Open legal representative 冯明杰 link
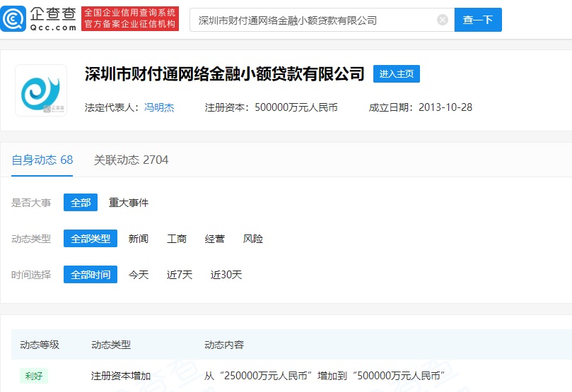This screenshot has height=392, width=572. tap(159, 107)
